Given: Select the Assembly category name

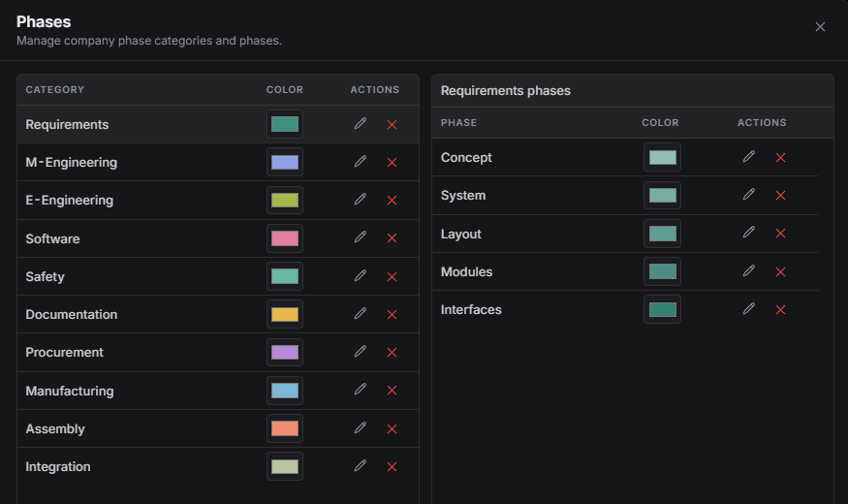Looking at the screenshot, I should coord(55,428).
